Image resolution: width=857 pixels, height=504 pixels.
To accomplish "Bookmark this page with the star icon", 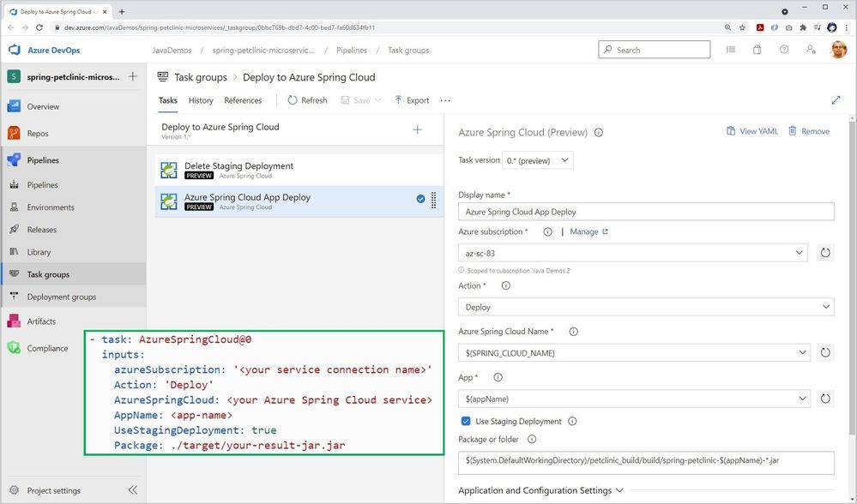I will [742, 27].
